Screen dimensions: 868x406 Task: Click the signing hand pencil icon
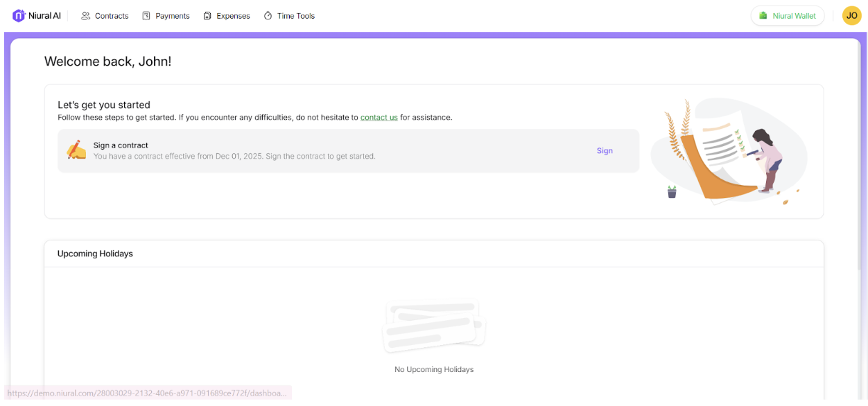pyautogui.click(x=76, y=150)
